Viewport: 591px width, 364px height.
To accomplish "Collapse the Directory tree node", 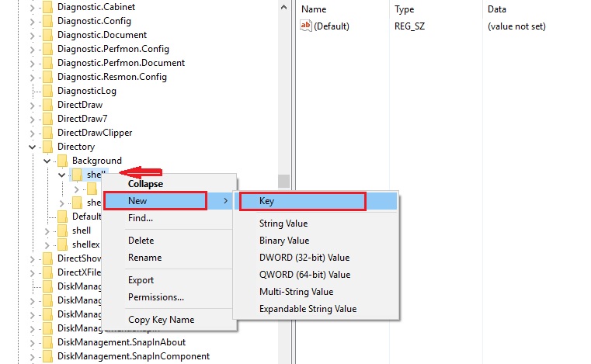I will pos(32,147).
